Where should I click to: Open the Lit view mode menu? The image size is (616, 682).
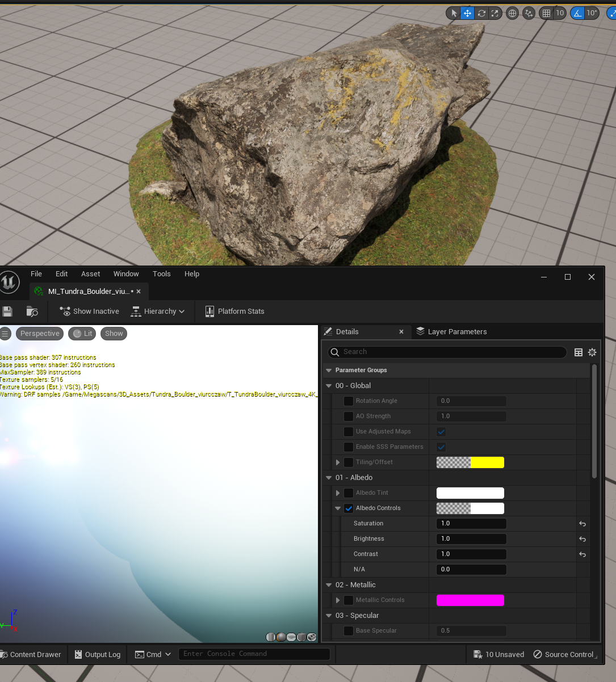pyautogui.click(x=82, y=334)
